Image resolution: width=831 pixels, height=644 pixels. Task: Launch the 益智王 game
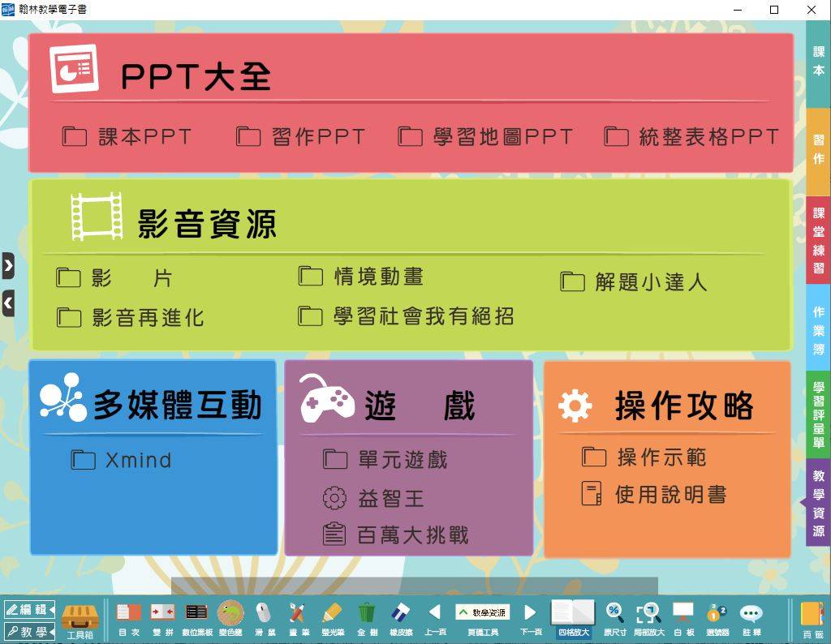click(x=373, y=498)
